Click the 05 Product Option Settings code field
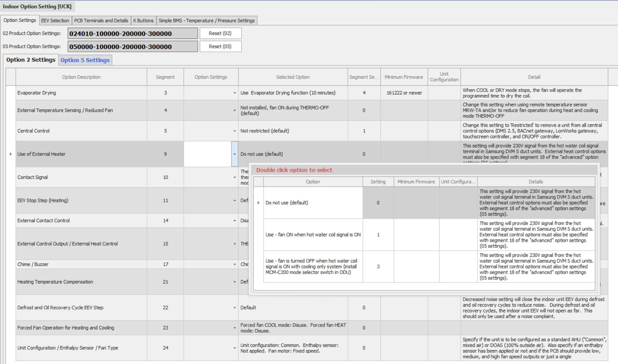 [x=132, y=47]
